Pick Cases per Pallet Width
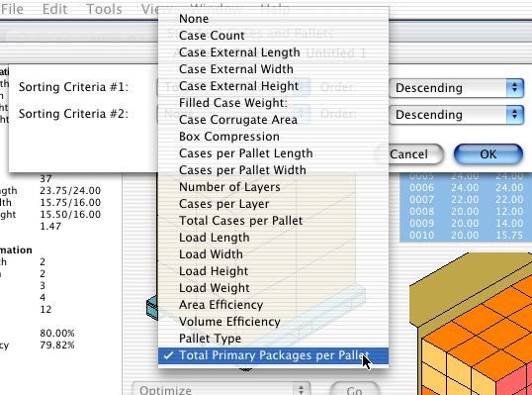This screenshot has height=395, width=532. click(x=273, y=170)
